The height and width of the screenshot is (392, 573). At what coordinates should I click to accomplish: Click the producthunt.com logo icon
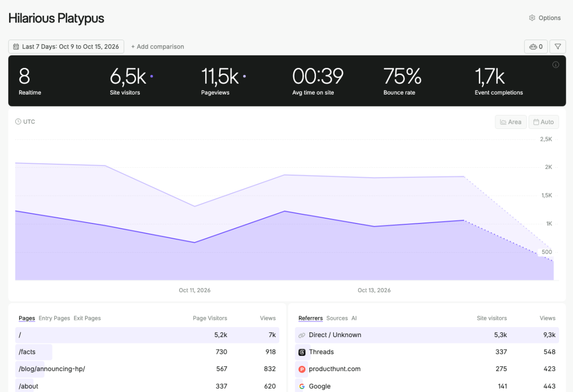[x=302, y=369]
